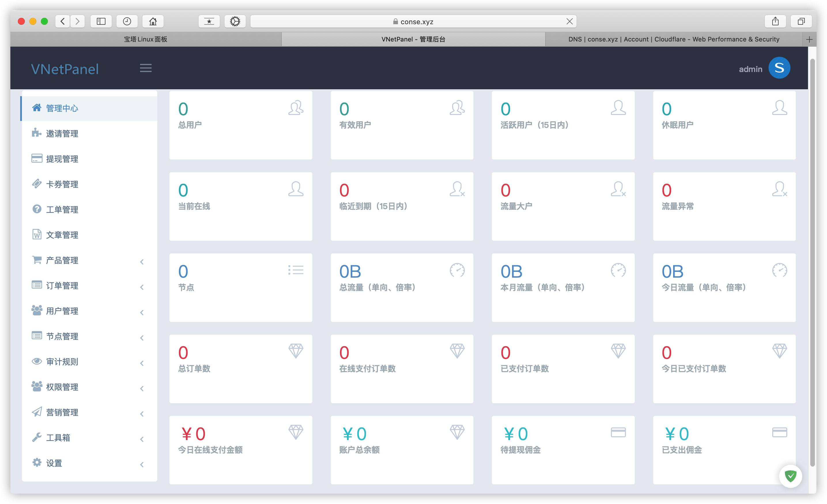Click the card icon beside 提现管理

click(x=37, y=158)
